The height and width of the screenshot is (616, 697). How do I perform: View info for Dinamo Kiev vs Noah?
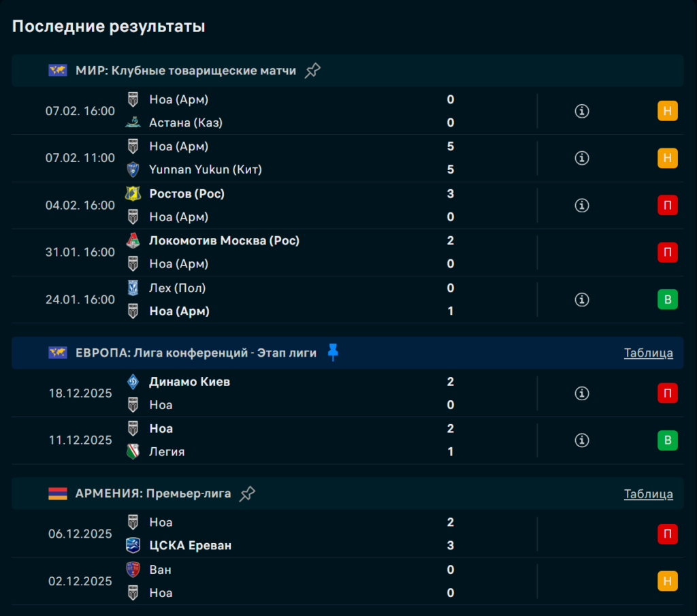[581, 393]
